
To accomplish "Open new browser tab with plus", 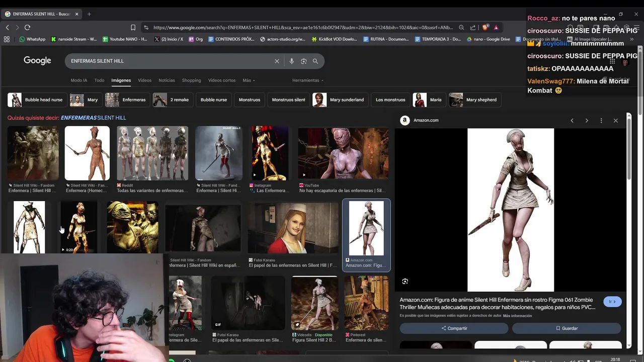I will pos(89,14).
